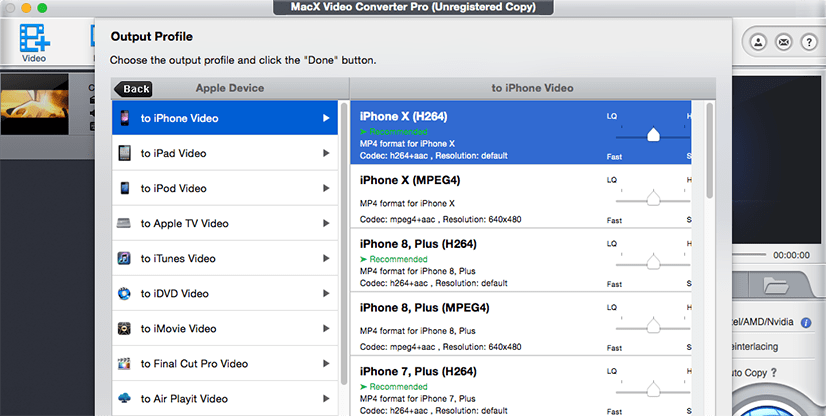Click the Auto Copy help question mark
The image size is (826, 416).
pos(773,373)
